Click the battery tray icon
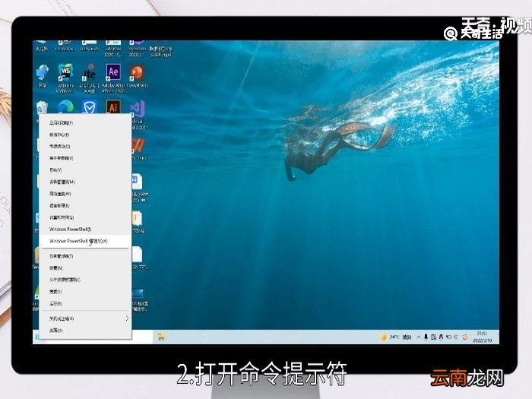Image resolution: width=532 pixels, height=399 pixels. click(448, 337)
